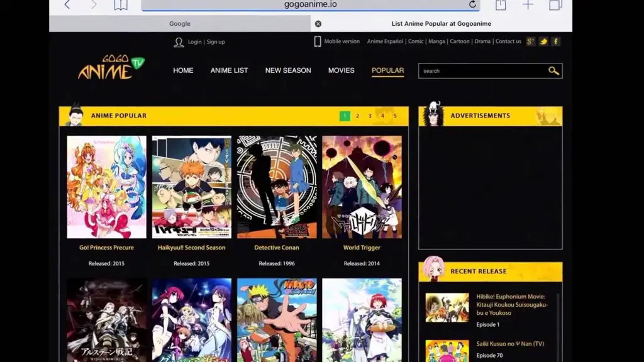Click the Go! Princess Precure title
Screen dimensions: 644x362
[106, 248]
